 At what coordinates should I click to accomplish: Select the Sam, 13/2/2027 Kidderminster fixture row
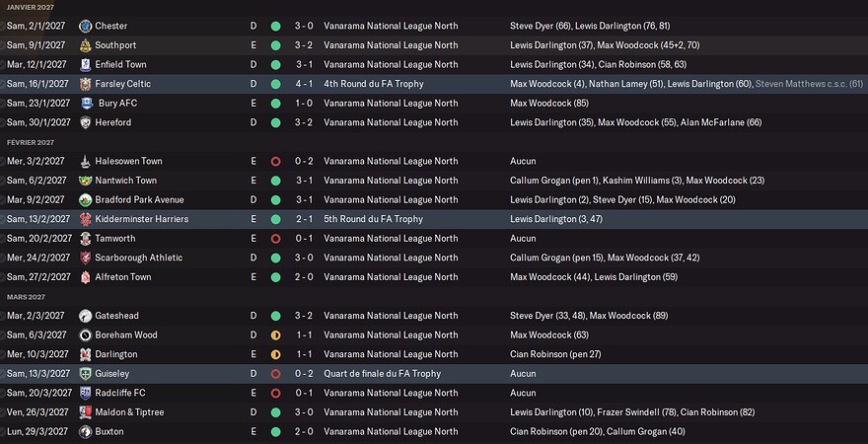pos(434,219)
